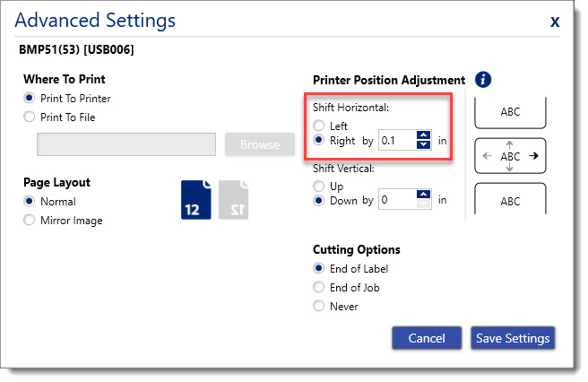Click the top ABC label preview
The width and height of the screenshot is (588, 382).
tap(509, 113)
